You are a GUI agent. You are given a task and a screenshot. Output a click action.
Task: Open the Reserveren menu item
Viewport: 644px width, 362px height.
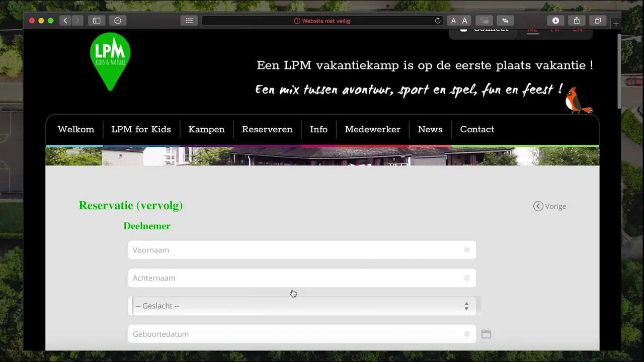(x=267, y=129)
